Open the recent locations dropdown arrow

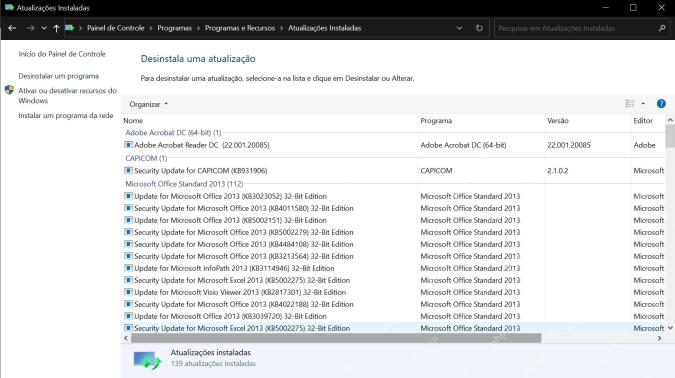(x=44, y=28)
